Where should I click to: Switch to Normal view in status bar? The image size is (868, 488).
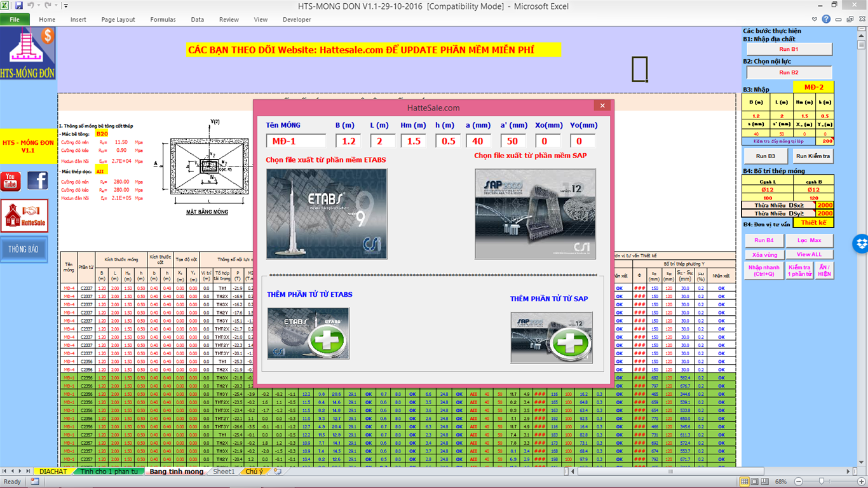coord(745,482)
